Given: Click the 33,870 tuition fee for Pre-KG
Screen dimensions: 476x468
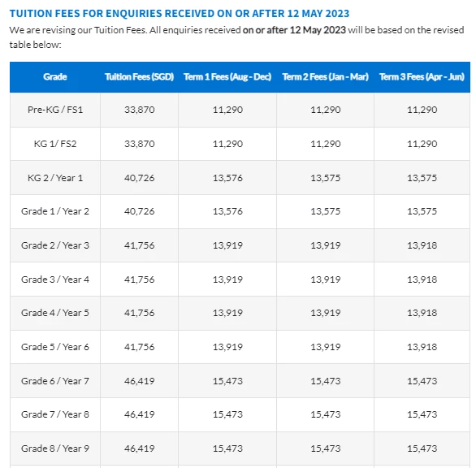Looking at the screenshot, I should [x=140, y=110].
